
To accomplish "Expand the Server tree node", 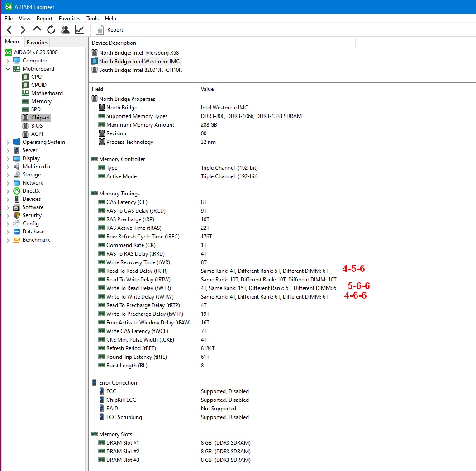I will pos(8,151).
